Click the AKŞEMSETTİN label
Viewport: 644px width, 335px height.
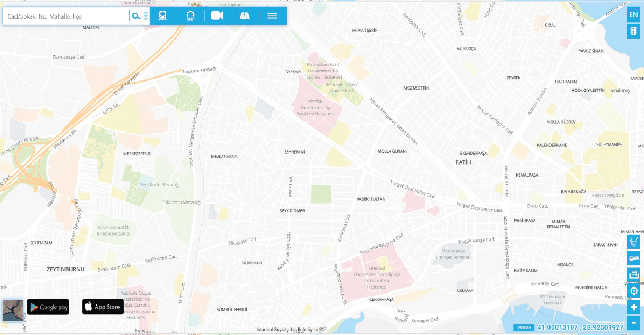pyautogui.click(x=416, y=88)
